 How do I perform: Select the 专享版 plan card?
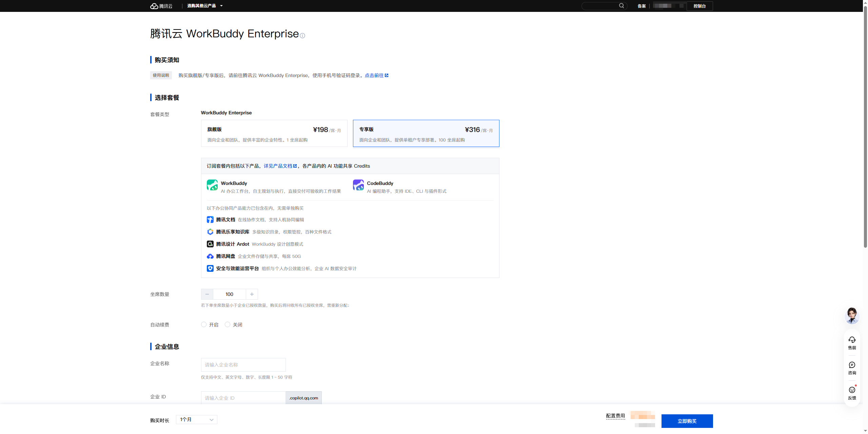426,133
